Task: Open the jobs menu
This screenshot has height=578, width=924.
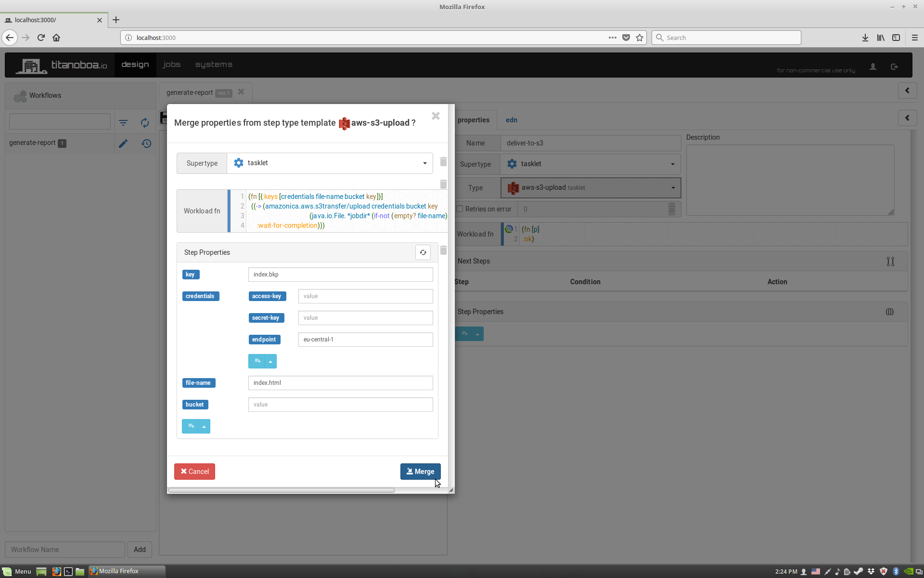Action: point(171,65)
